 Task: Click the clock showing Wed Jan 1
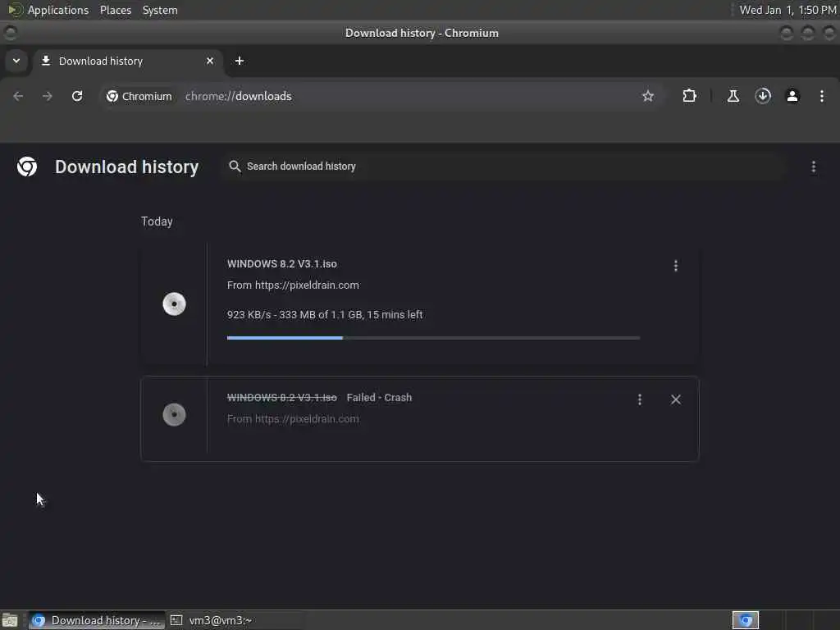787,10
